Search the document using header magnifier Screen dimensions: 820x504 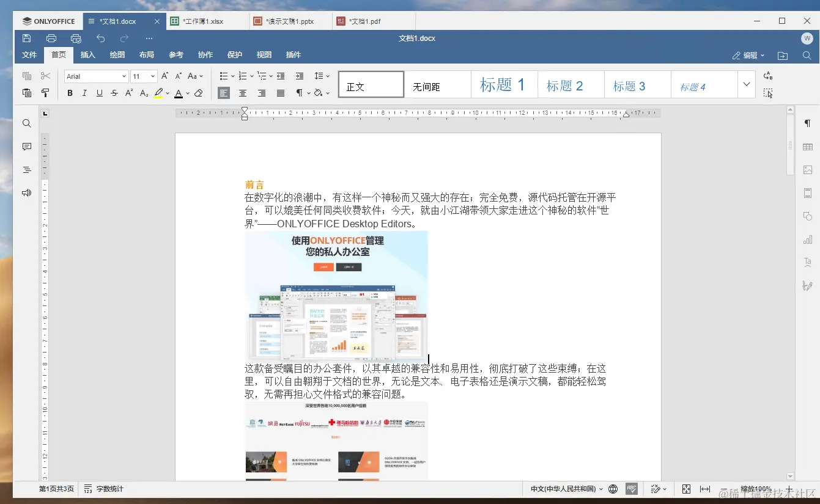point(807,56)
